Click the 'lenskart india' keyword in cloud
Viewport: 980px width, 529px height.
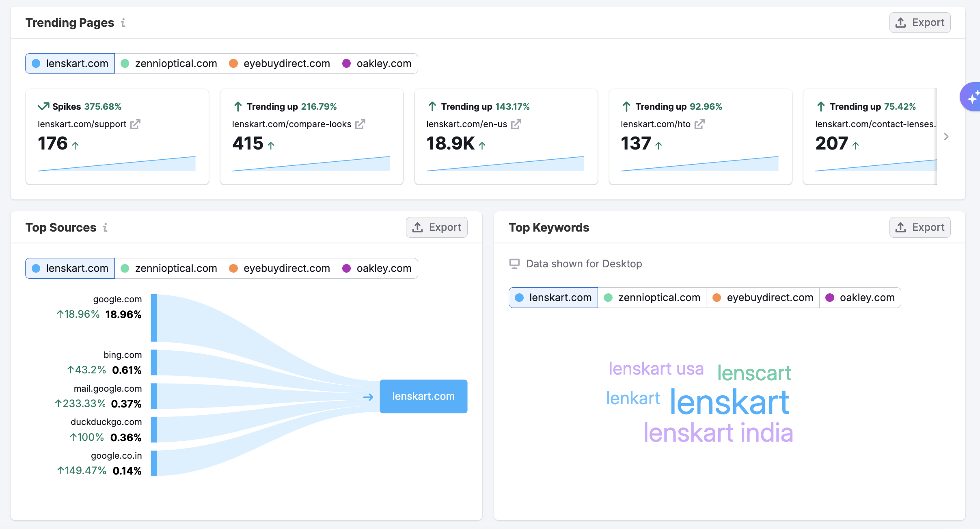(718, 433)
